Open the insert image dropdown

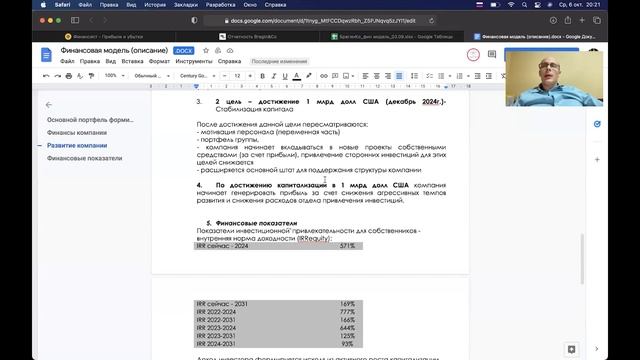pos(348,76)
